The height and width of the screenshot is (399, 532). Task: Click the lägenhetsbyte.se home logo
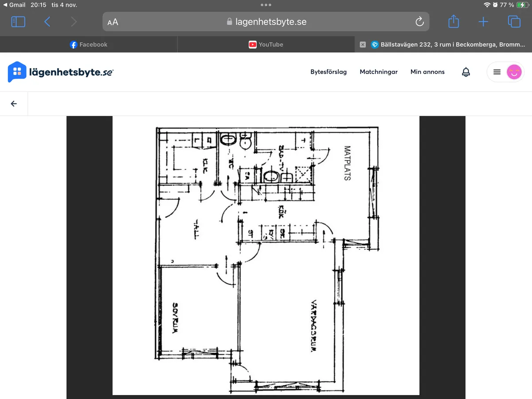pos(61,72)
